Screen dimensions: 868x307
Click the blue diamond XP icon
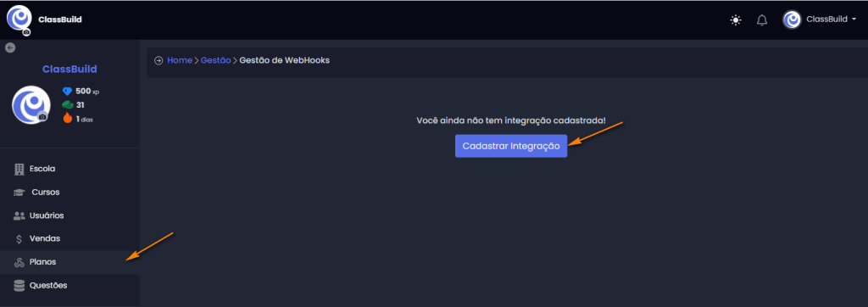click(68, 92)
